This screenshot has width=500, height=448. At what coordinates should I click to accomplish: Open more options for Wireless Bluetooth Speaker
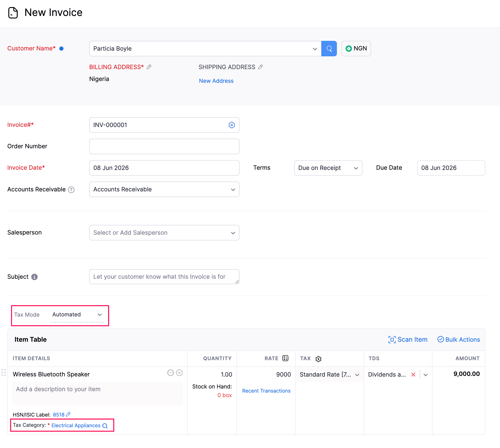[171, 373]
